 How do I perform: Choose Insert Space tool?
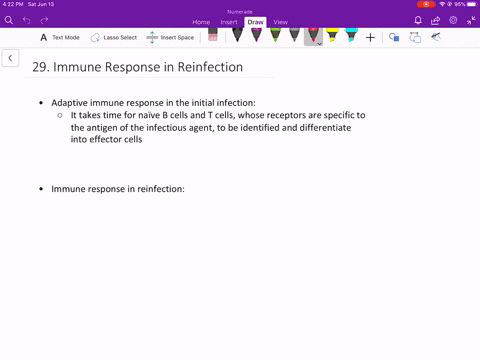pyautogui.click(x=170, y=38)
